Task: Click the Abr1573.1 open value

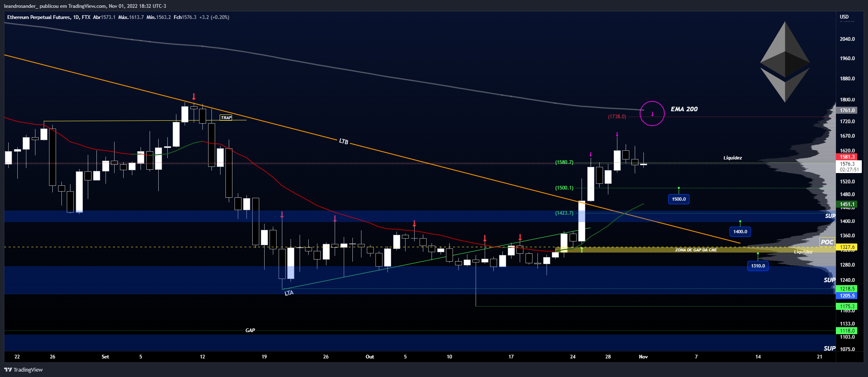Action: 104,17
